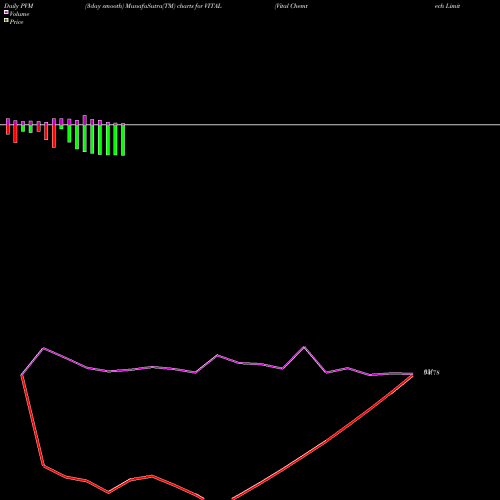Click the longest red bar in the series

pos(54,136)
